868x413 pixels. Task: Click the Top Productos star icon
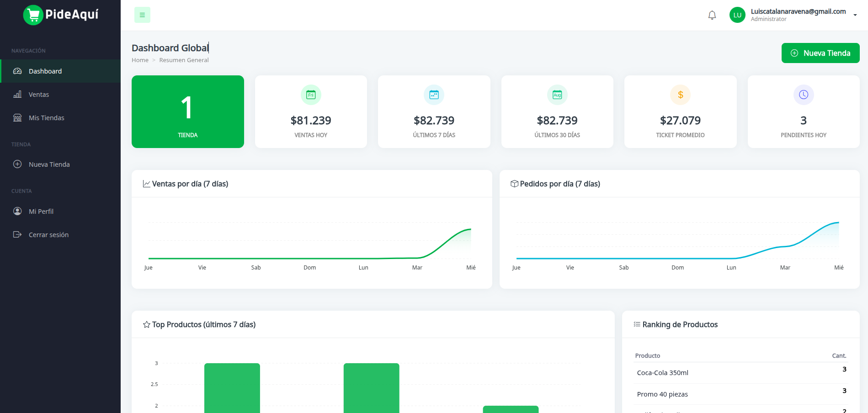click(147, 324)
